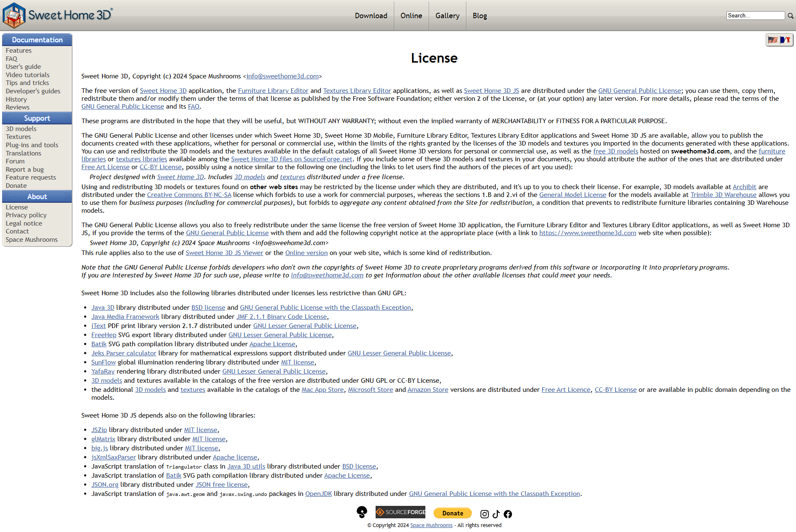Open Plug-ins and tools sidebar link
Image resolution: width=796 pixels, height=532 pixels.
32,145
